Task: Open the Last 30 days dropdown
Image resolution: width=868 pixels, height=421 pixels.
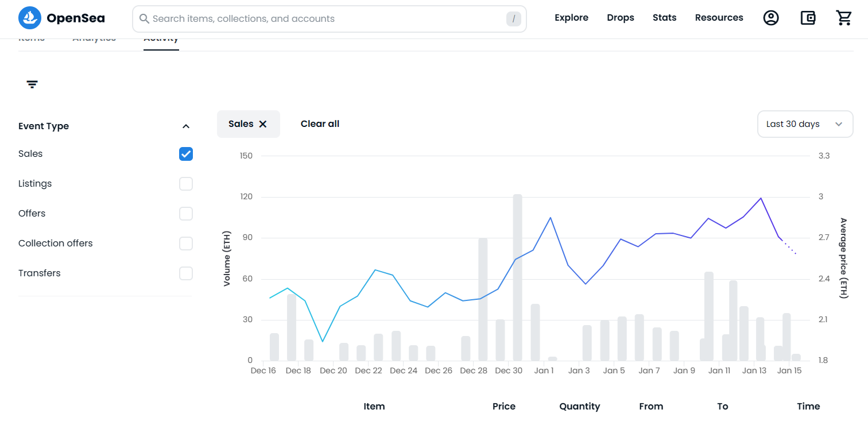Action: click(805, 124)
